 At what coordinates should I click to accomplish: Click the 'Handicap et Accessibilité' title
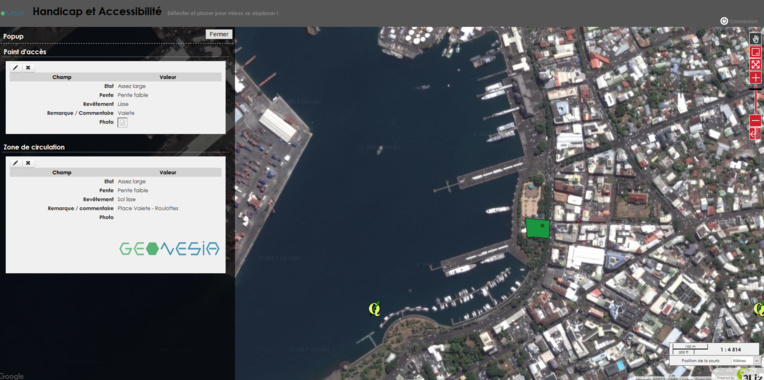97,12
